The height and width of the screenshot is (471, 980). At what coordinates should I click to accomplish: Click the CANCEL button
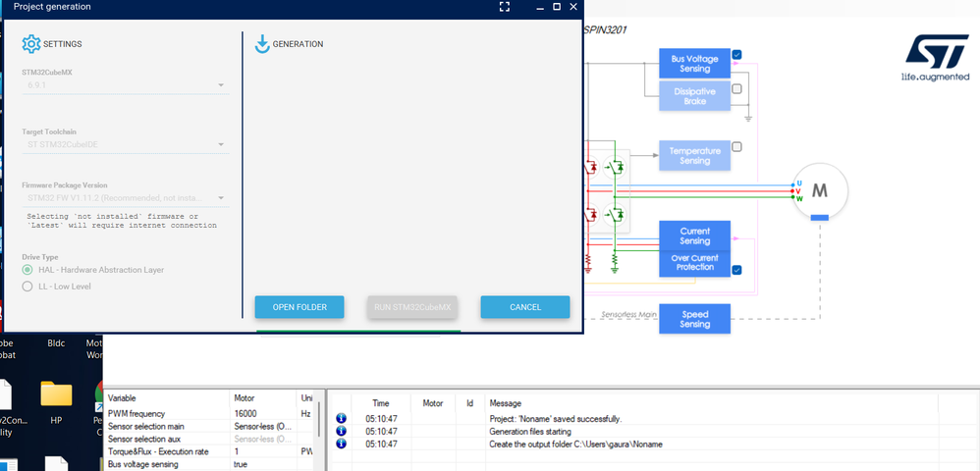(525, 307)
